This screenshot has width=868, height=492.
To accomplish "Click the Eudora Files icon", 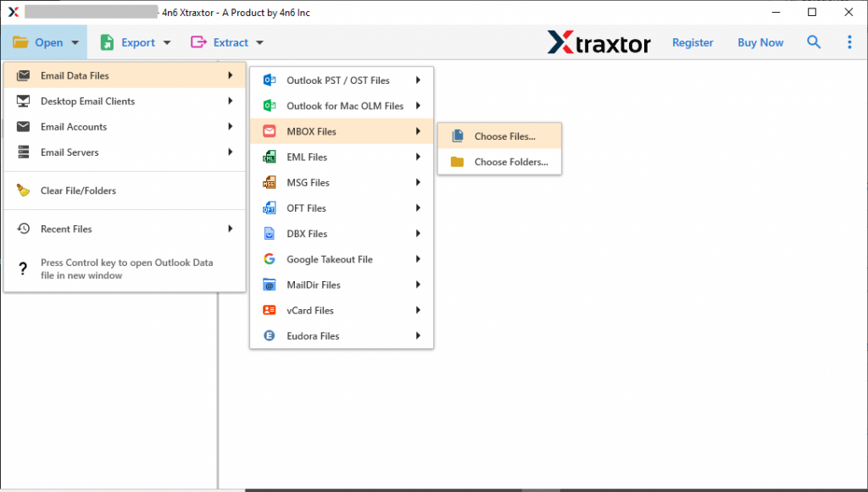I will pos(269,335).
